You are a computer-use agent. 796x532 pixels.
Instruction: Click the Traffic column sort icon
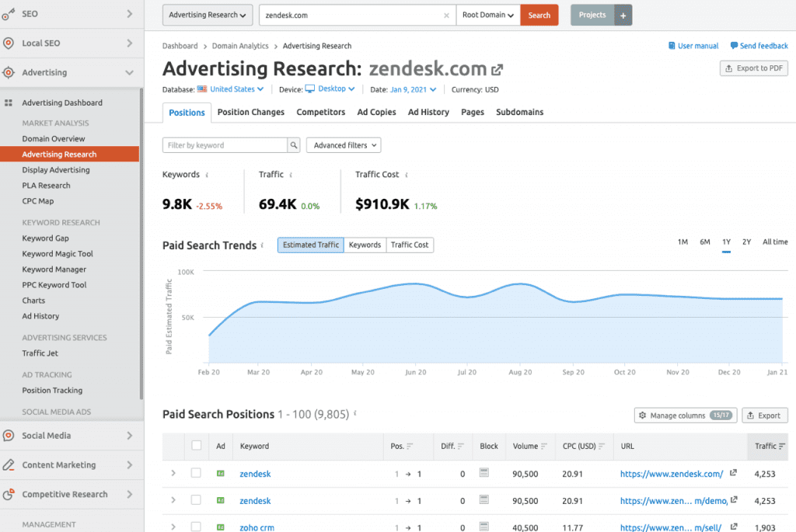coord(782,447)
